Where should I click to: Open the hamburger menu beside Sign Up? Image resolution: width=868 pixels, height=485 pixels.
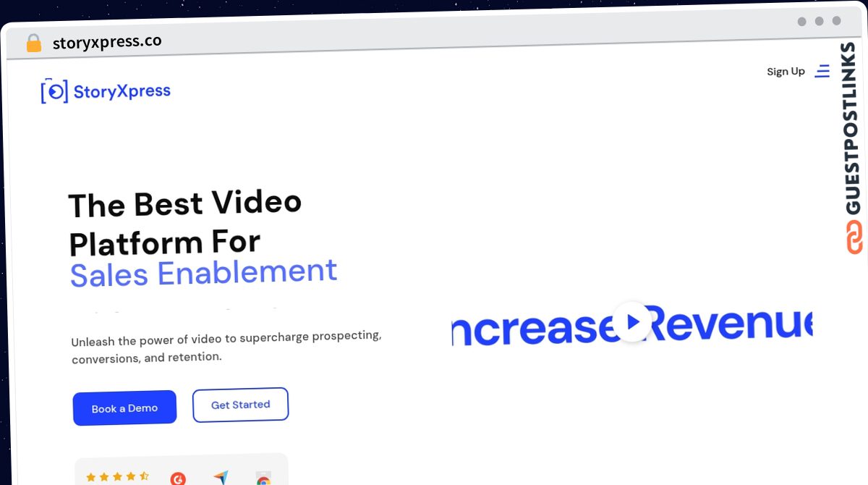point(822,71)
